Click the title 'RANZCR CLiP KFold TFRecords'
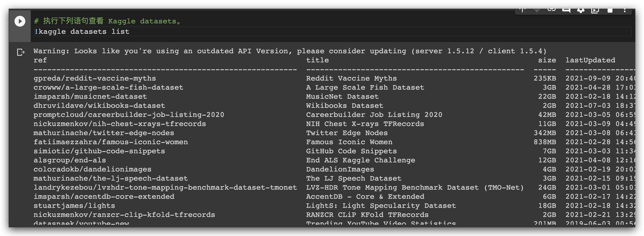 (x=367, y=215)
